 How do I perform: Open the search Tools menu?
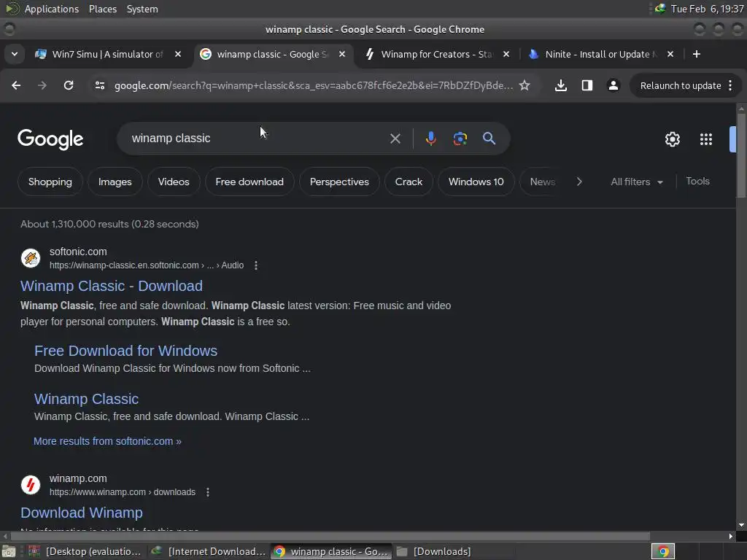click(x=697, y=181)
